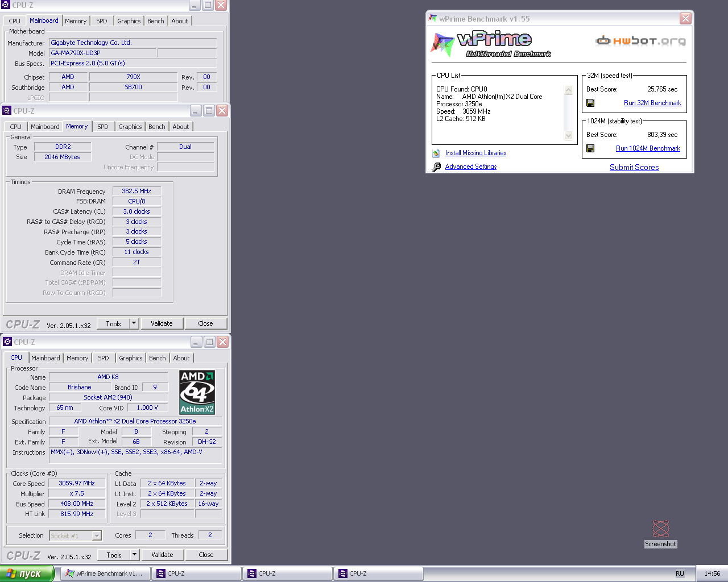Viewport: 728px width, 582px height.
Task: Open Mainboard tab in Memory window
Action: coord(45,127)
